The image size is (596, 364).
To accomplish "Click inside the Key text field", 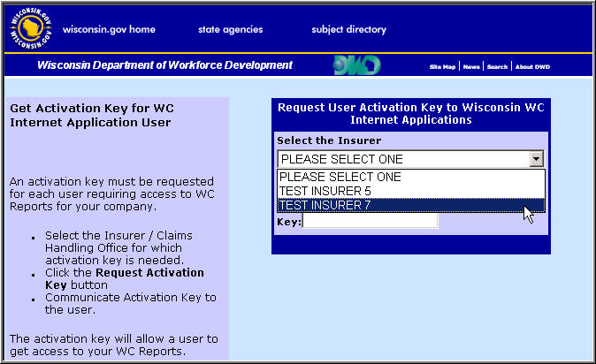I will click(370, 222).
